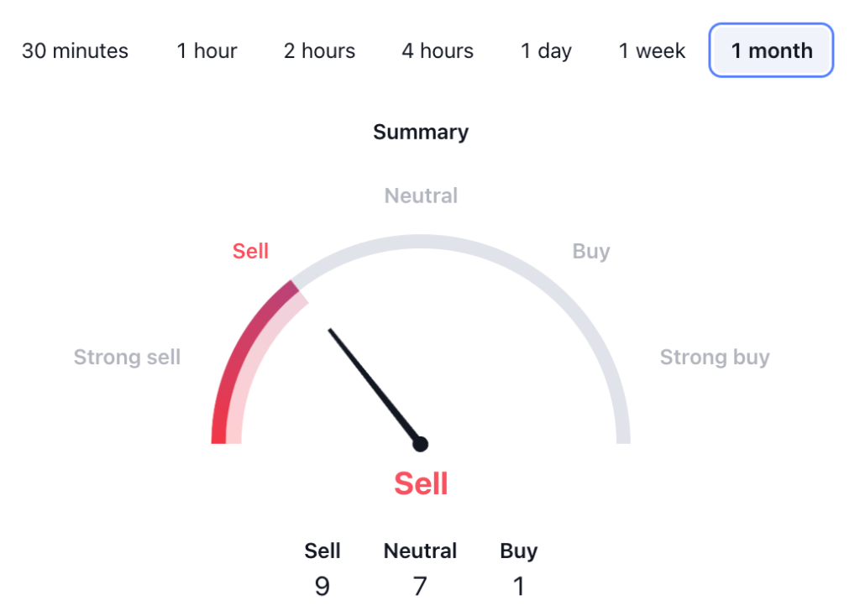Click the selected 1 month tab

coord(771,50)
